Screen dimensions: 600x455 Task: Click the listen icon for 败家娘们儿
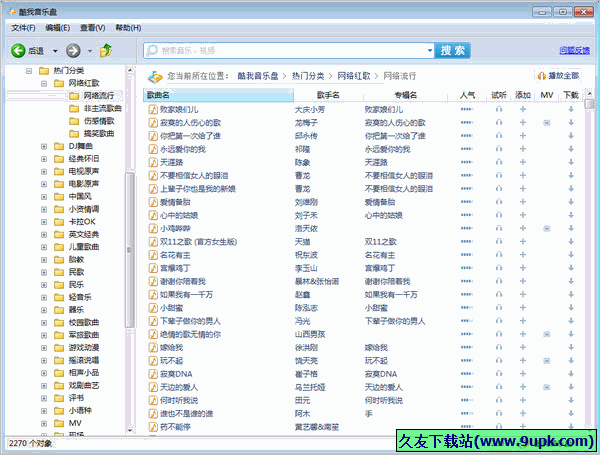coord(499,109)
